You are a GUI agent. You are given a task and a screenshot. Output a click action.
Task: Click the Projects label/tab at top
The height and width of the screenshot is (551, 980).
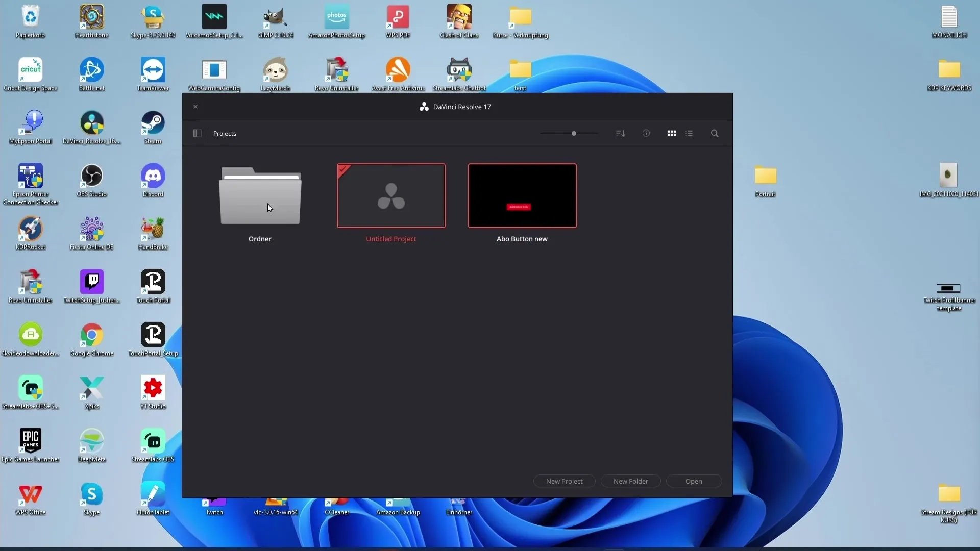[224, 133]
